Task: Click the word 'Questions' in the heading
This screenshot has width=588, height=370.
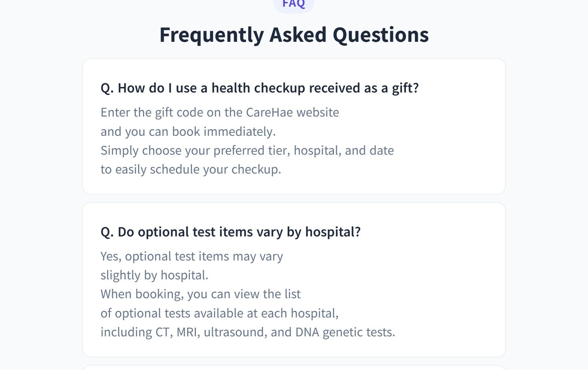Action: coord(380,35)
